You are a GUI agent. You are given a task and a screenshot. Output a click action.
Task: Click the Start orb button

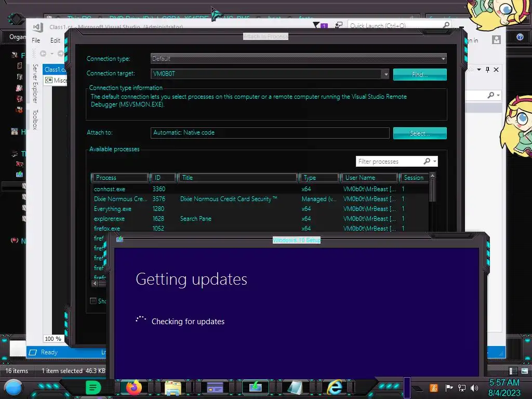pos(14,388)
